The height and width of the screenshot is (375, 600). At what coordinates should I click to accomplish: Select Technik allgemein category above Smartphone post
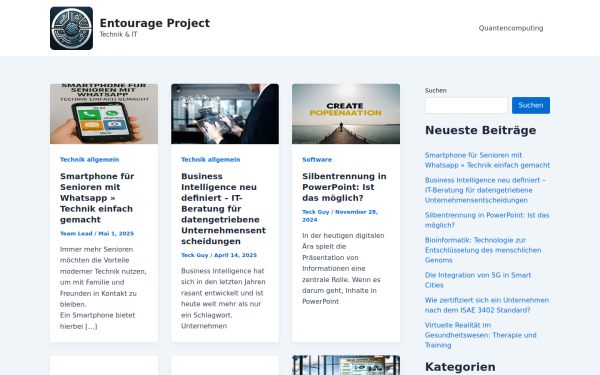(90, 160)
